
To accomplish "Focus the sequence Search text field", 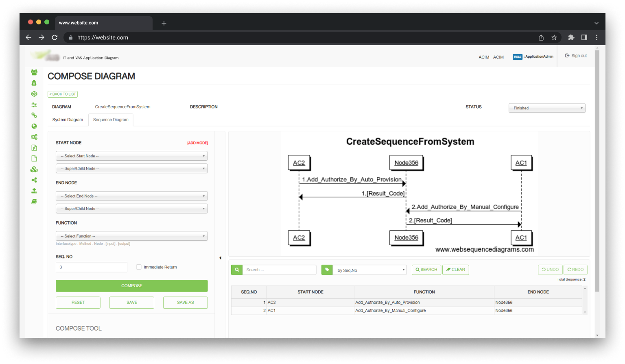I will tap(280, 270).
